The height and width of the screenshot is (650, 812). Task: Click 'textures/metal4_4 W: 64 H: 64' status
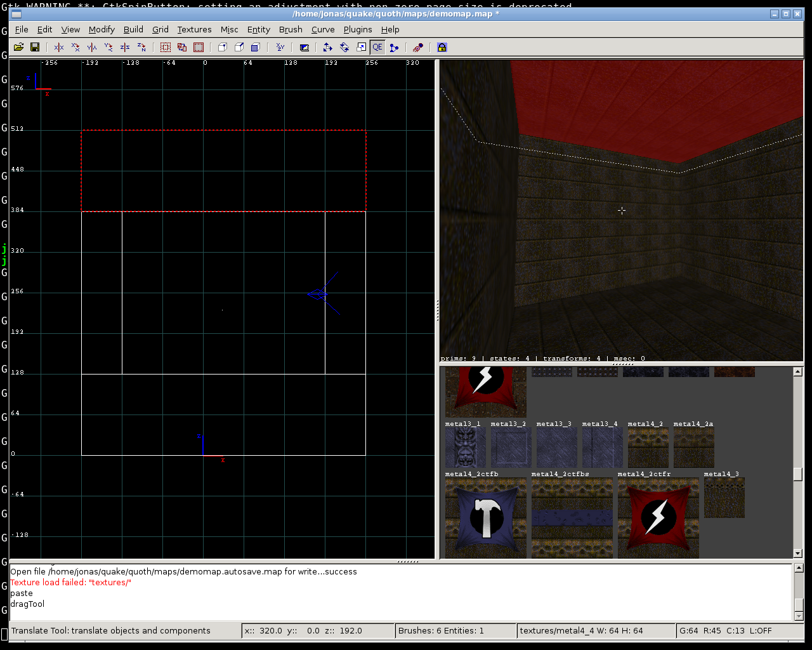tap(596, 630)
